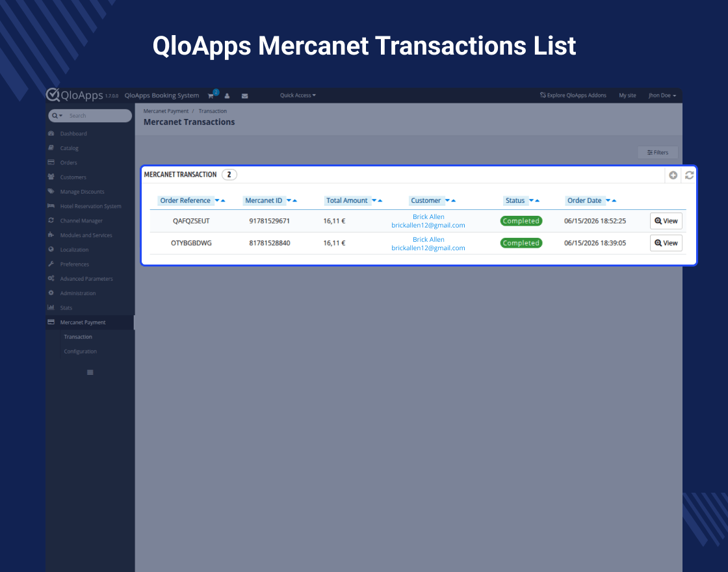
Task: Click the Channel Manager refresh icon
Action: coord(51,220)
